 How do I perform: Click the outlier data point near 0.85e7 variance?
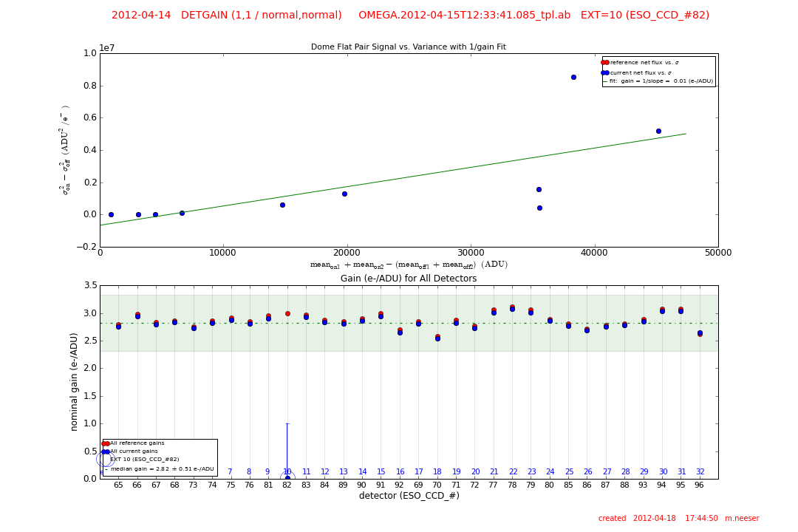click(573, 77)
